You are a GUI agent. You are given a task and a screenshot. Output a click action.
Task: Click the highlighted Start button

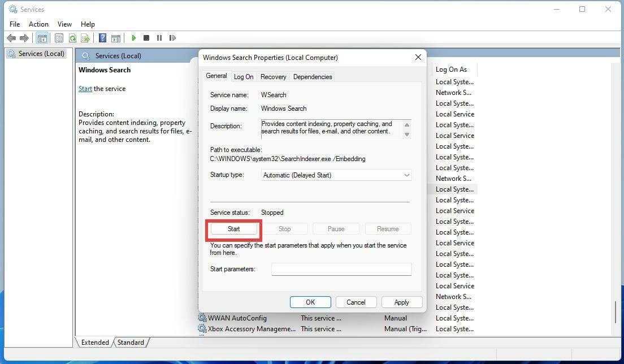(x=233, y=229)
